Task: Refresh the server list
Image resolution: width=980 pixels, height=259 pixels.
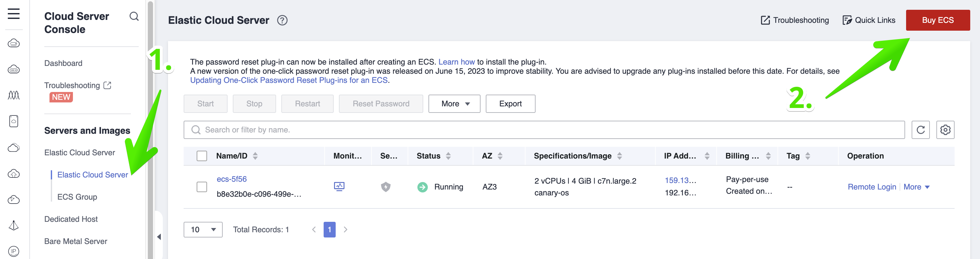Action: (x=920, y=130)
